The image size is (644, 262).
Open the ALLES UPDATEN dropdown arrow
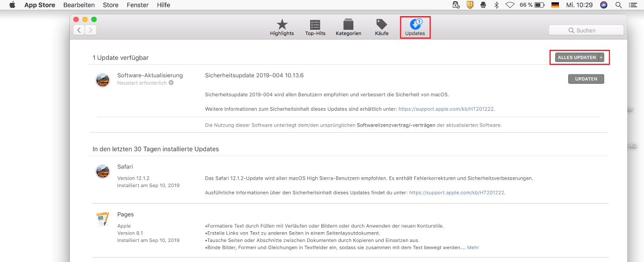601,58
